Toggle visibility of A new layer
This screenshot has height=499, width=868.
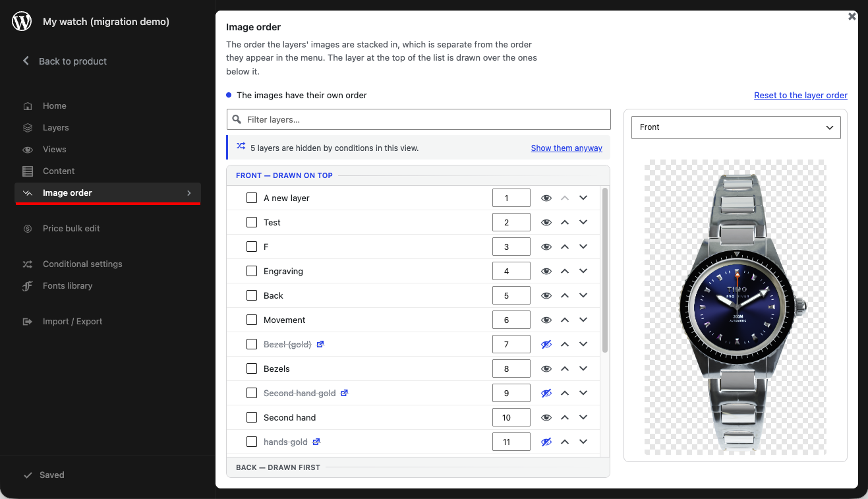546,198
